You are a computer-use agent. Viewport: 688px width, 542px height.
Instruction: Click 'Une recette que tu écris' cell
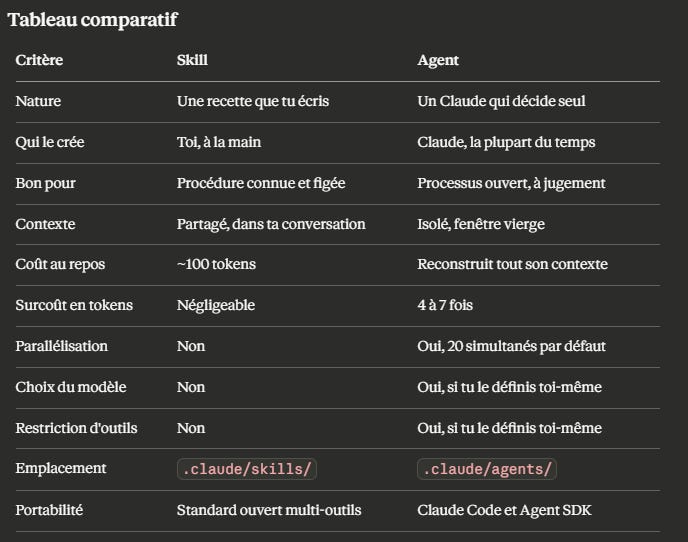[x=253, y=101]
